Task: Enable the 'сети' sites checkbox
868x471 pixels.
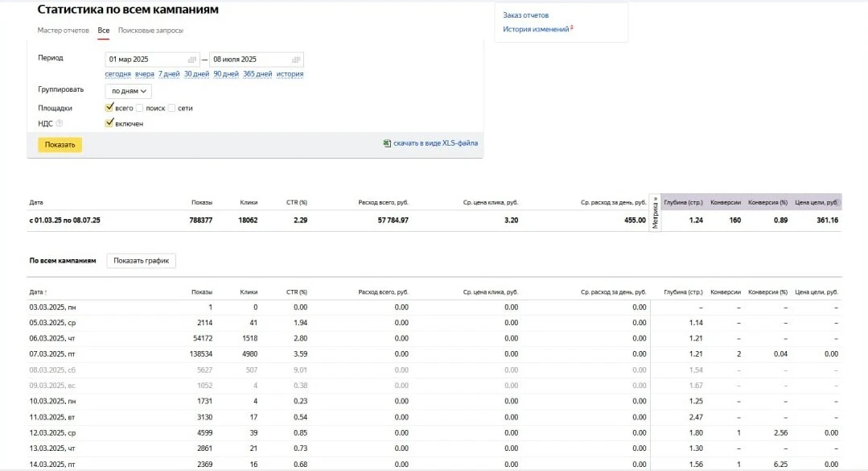Action: [x=171, y=108]
